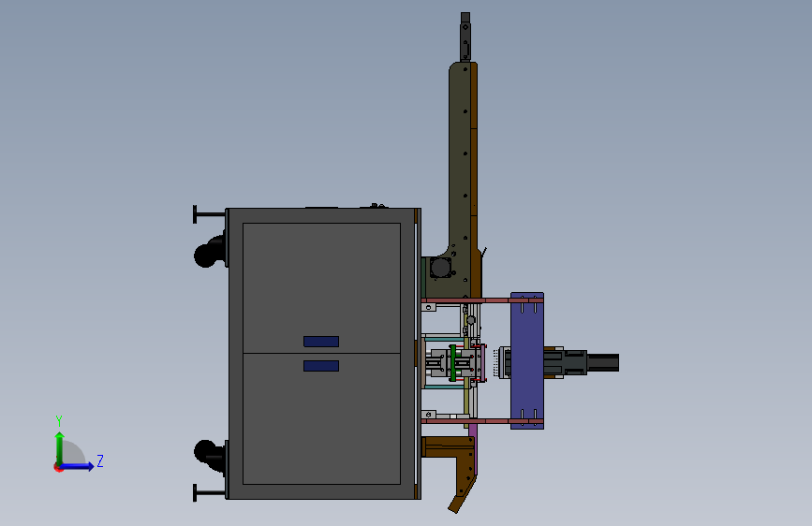Select the top leveling foot of the cabinet
Image resolution: width=812 pixels, height=526 pixels.
click(x=209, y=214)
